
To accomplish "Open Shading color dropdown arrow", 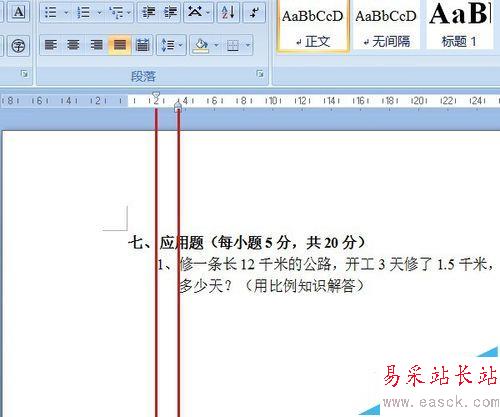I will point(216,45).
